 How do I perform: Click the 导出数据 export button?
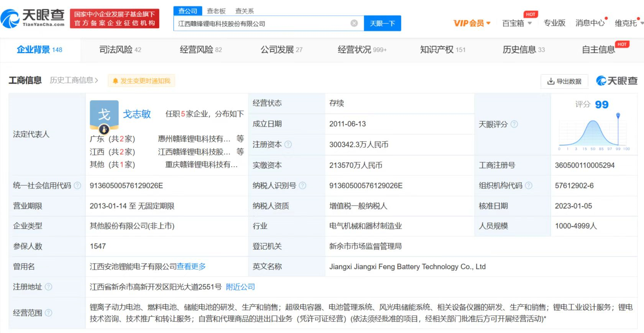564,81
